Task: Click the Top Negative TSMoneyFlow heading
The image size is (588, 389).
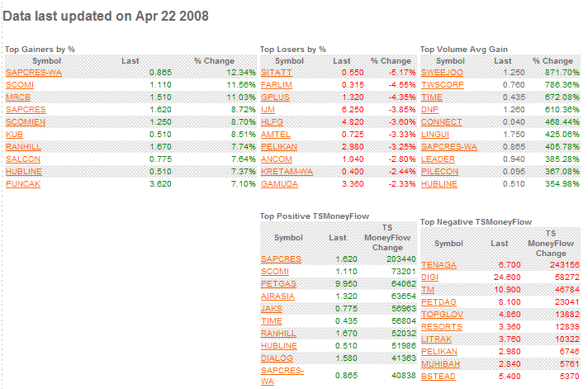Action: point(476,221)
